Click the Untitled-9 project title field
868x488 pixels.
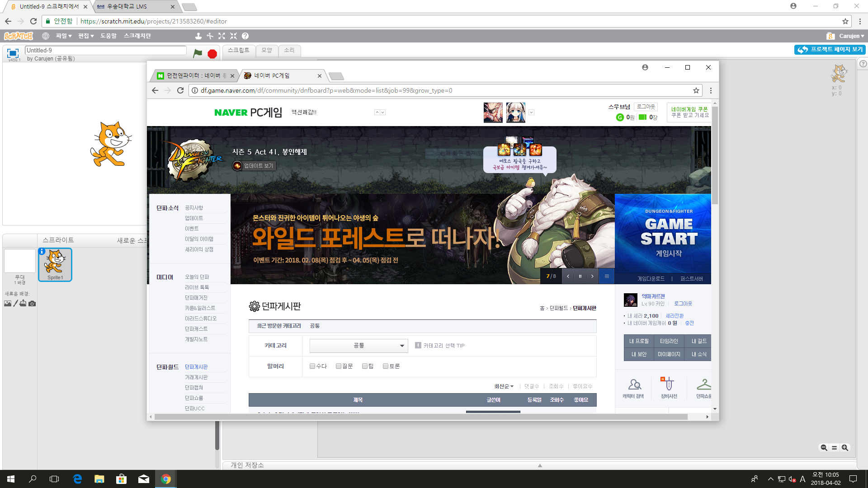point(105,50)
